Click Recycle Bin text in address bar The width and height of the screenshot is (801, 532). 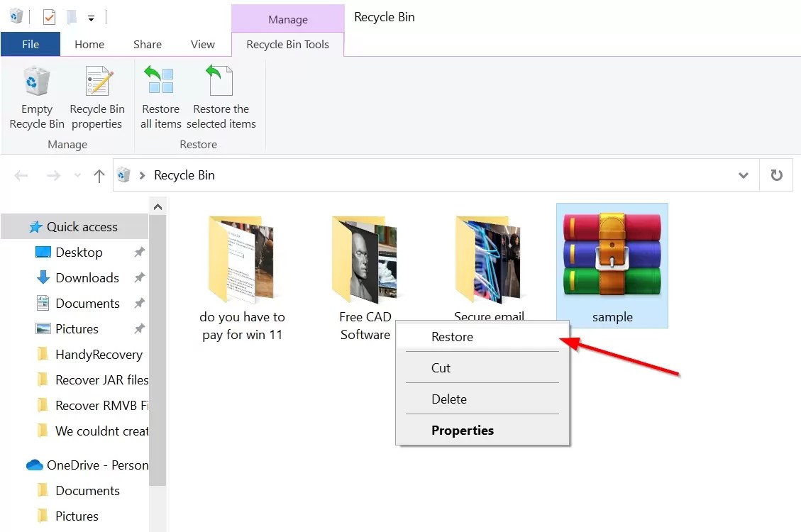coord(184,175)
